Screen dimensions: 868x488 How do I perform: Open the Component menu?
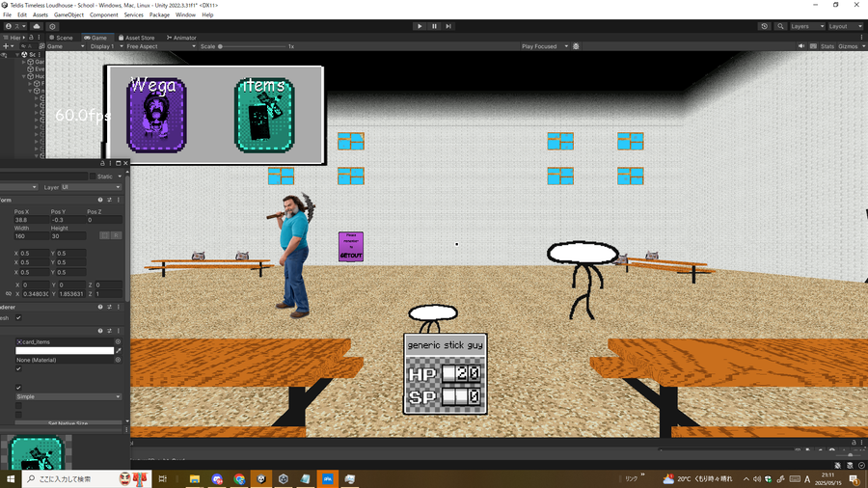click(103, 14)
